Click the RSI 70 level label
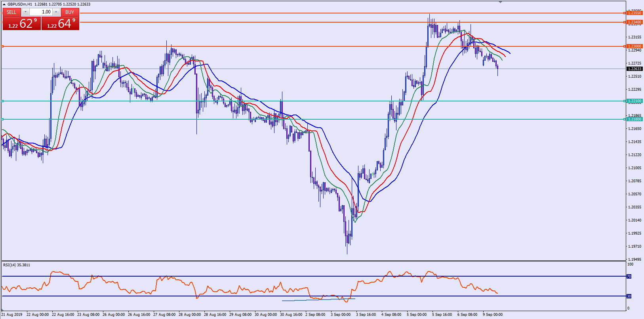644x319 pixels. pyautogui.click(x=629, y=277)
